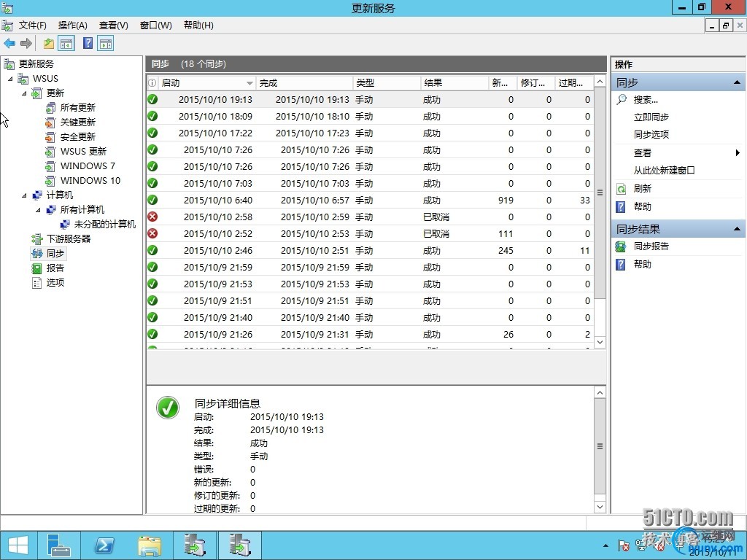
Task: Sort by the 完成 column header
Action: pyautogui.click(x=304, y=83)
